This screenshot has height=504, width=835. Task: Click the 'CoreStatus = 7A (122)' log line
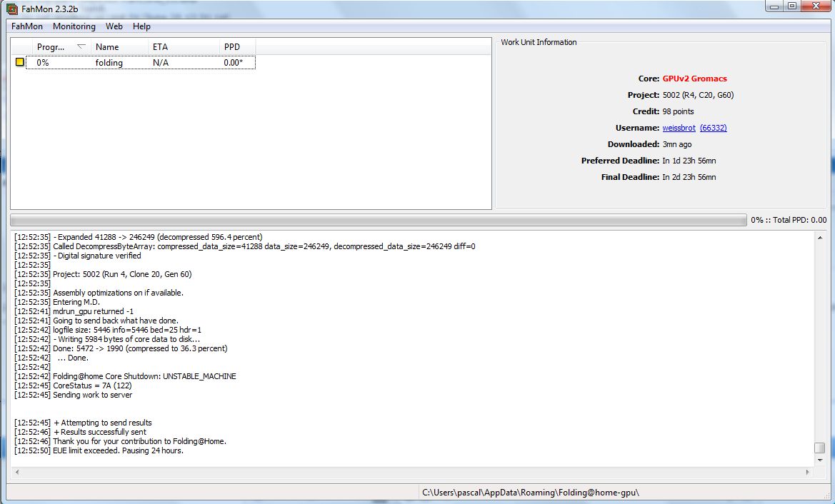[x=73, y=385]
